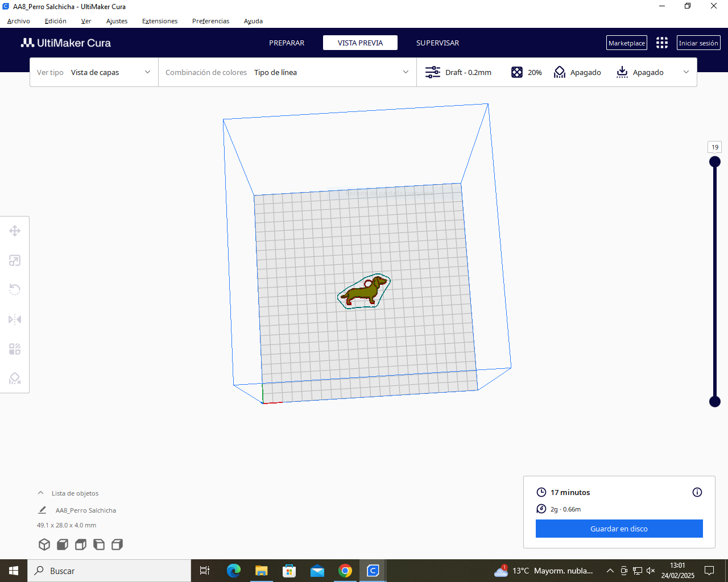Open Google Chrome from the taskbar
The height and width of the screenshot is (582, 728).
[345, 571]
